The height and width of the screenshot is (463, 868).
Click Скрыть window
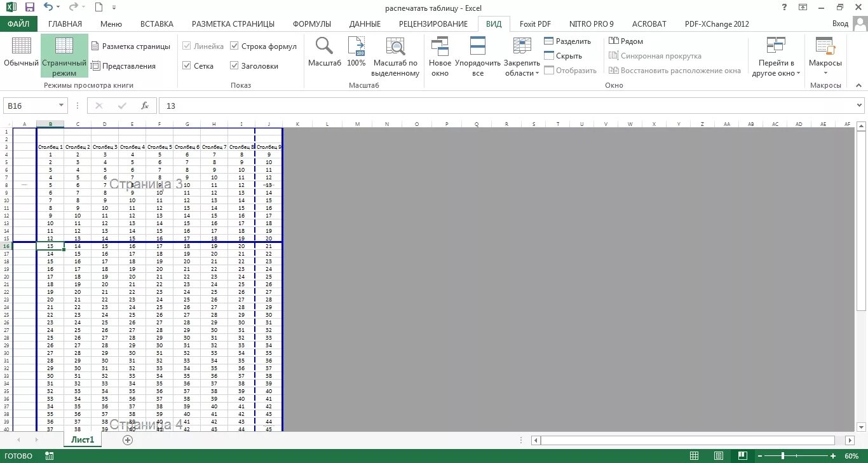pos(563,56)
